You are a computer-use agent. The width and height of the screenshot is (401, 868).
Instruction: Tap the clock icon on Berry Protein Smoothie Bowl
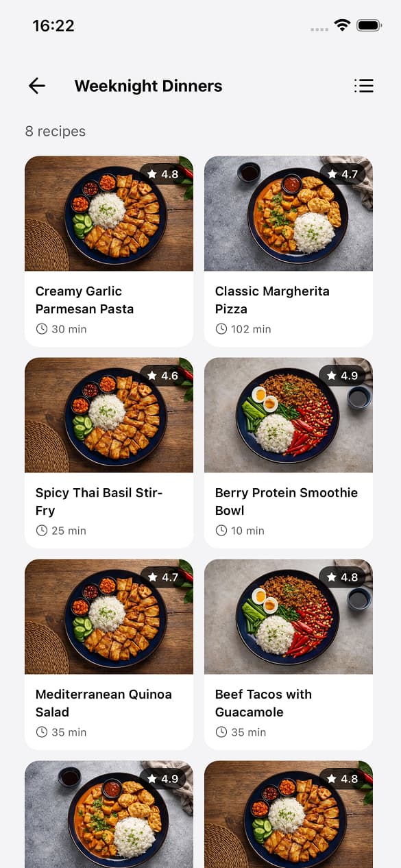[x=221, y=531]
